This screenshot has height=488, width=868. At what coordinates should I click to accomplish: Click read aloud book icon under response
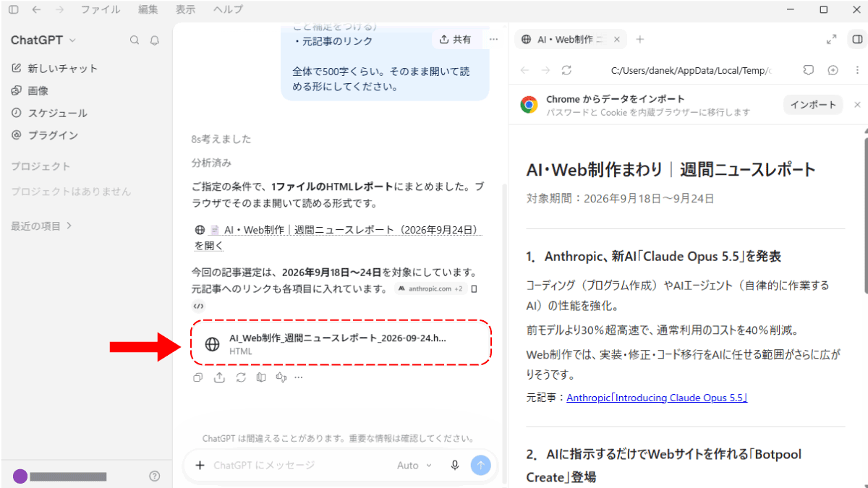(261, 377)
